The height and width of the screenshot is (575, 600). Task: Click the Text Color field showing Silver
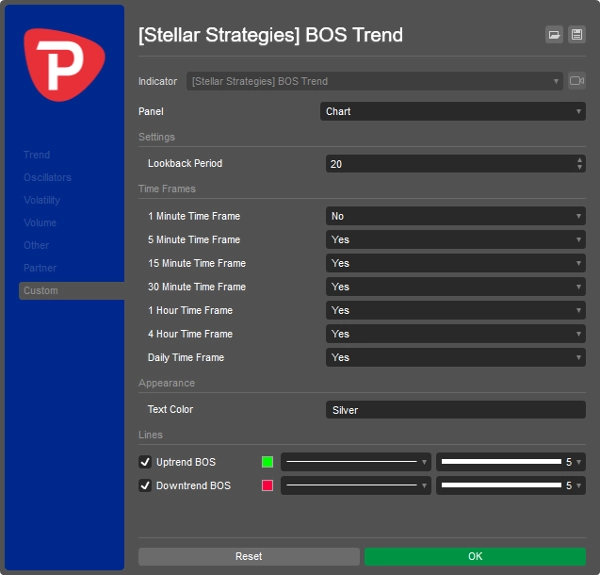(x=456, y=410)
